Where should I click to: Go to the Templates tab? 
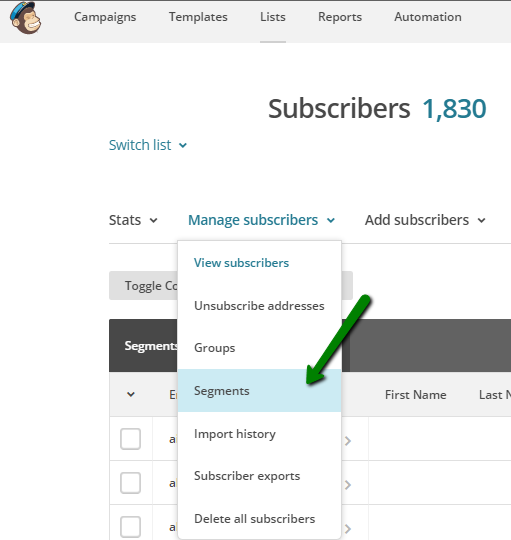(x=198, y=17)
